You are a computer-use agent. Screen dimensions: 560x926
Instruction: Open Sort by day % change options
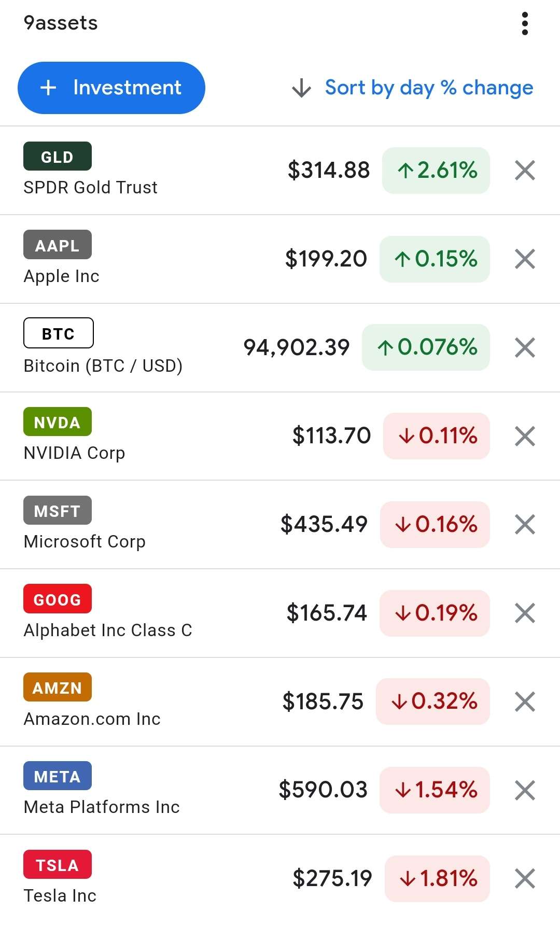pos(429,88)
